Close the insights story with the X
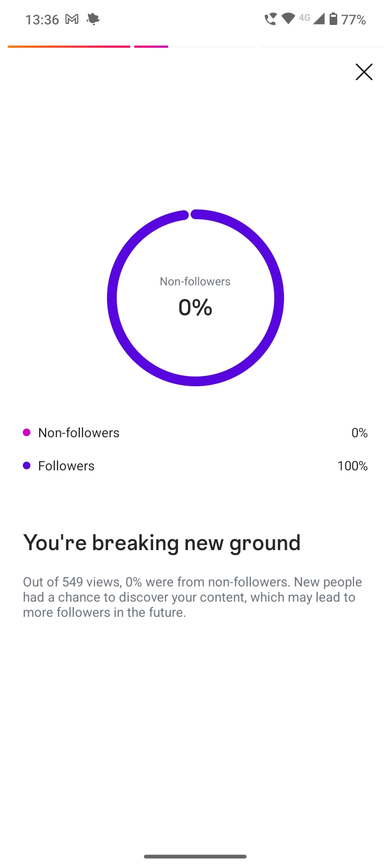This screenshot has width=391, height=868. point(364,72)
